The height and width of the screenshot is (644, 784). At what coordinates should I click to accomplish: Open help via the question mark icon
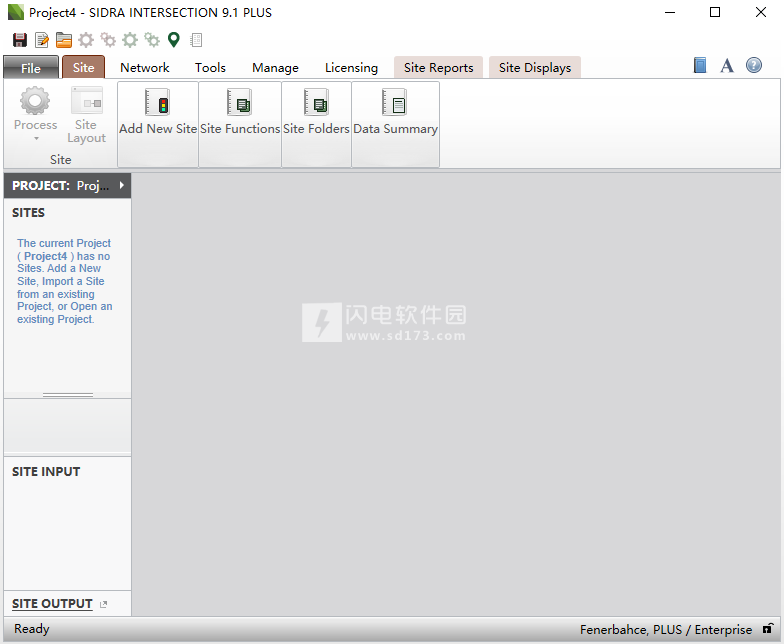point(754,66)
